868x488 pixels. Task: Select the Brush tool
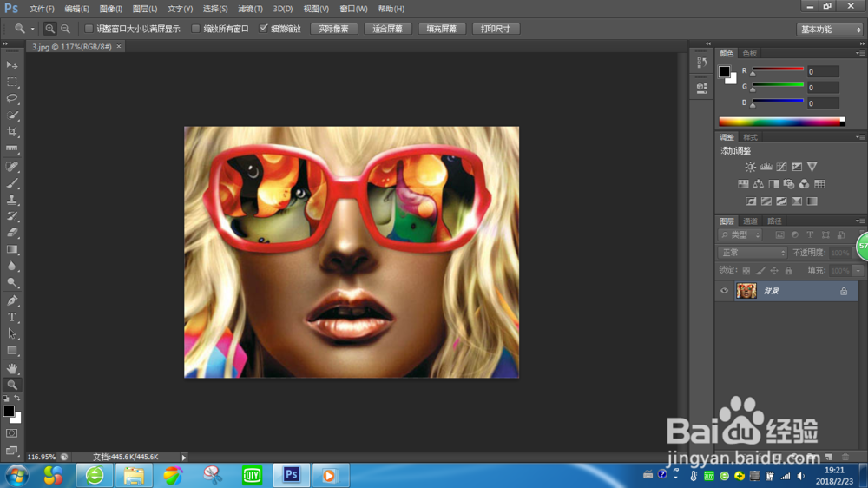pyautogui.click(x=11, y=183)
